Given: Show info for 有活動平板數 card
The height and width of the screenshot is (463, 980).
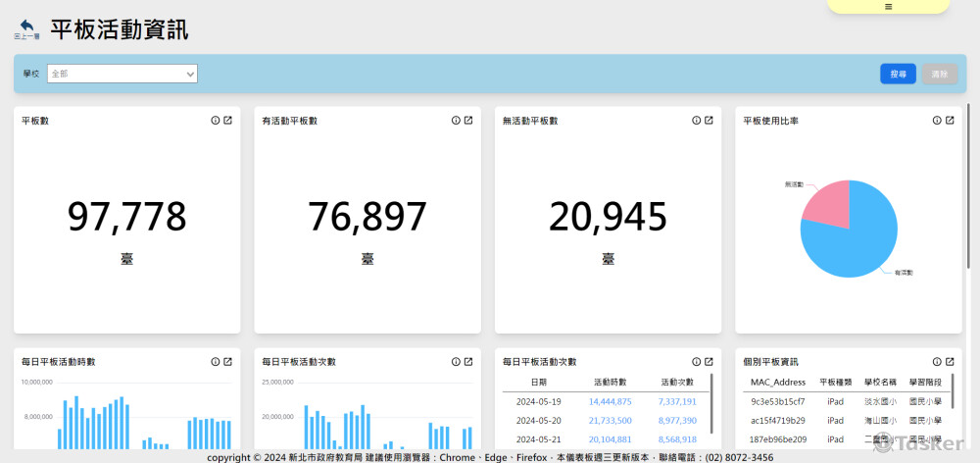Looking at the screenshot, I should [456, 121].
